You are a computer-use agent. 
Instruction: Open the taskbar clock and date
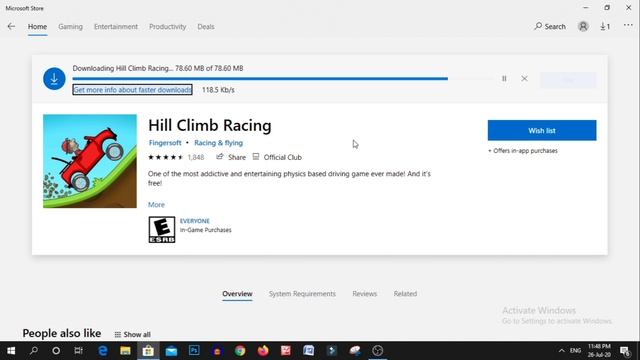(x=599, y=351)
